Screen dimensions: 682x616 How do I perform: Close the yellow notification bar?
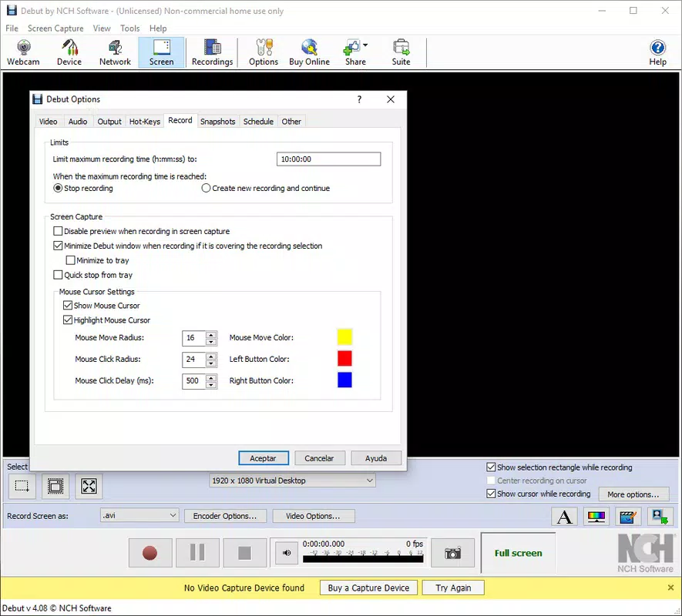click(670, 588)
